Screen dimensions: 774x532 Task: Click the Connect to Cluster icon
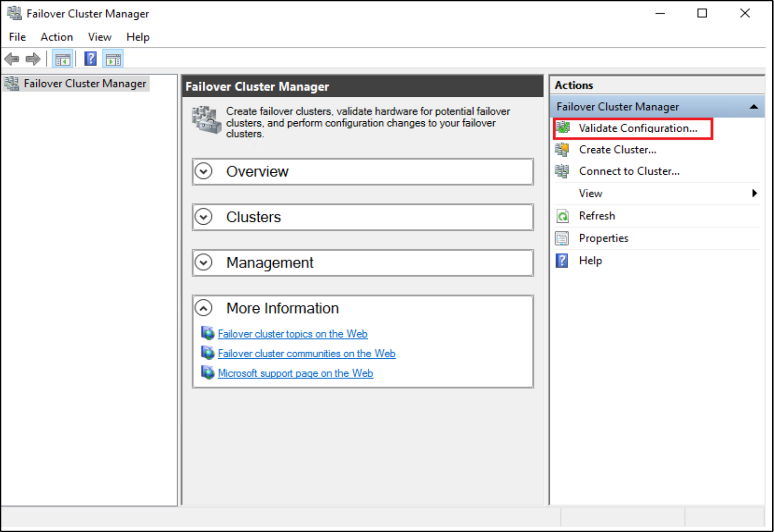[562, 171]
